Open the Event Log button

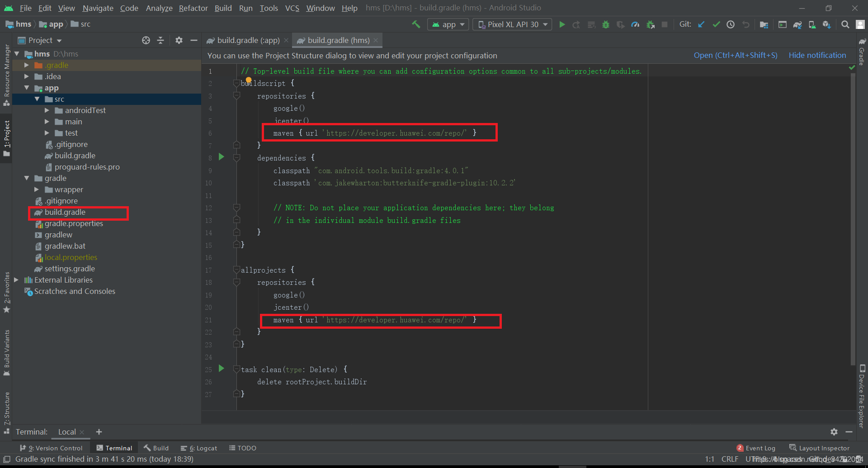point(756,448)
